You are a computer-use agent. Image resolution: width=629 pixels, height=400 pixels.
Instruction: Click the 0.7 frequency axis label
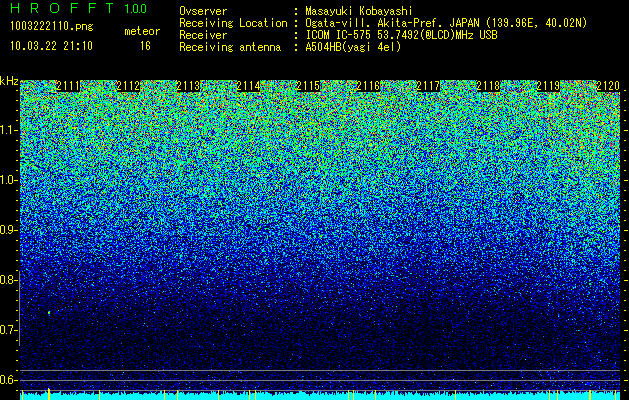pos(8,330)
